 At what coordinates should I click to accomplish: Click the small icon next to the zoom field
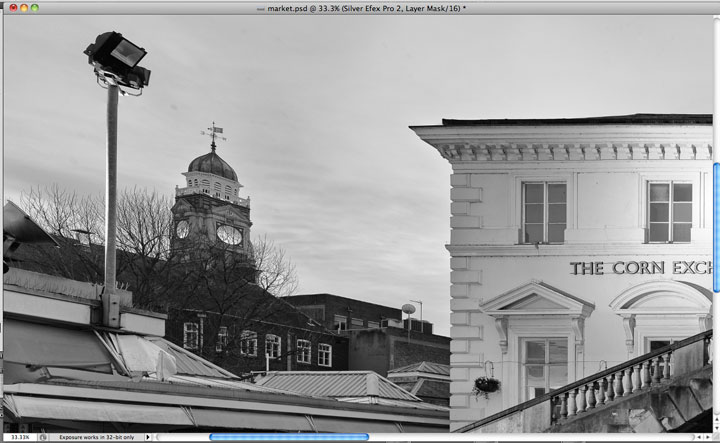43,437
